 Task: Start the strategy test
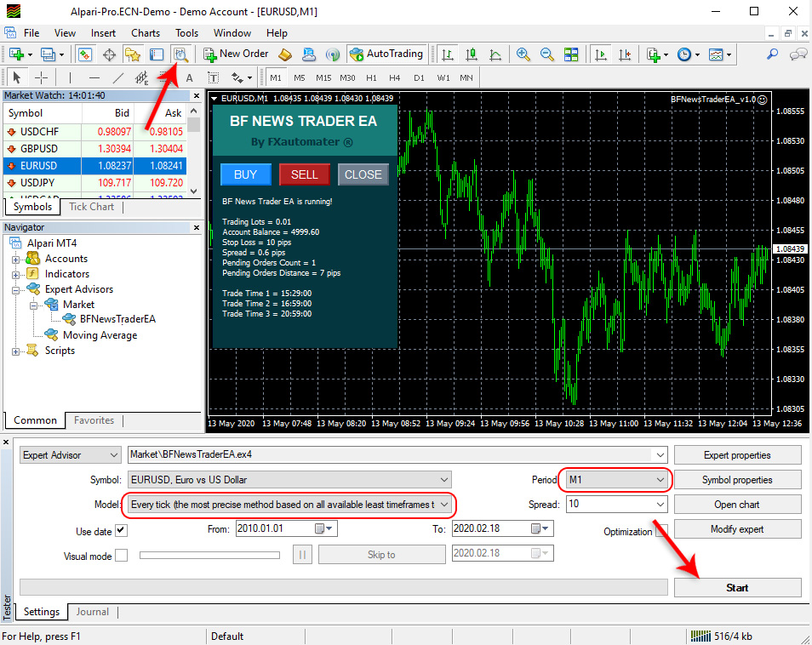pyautogui.click(x=737, y=587)
